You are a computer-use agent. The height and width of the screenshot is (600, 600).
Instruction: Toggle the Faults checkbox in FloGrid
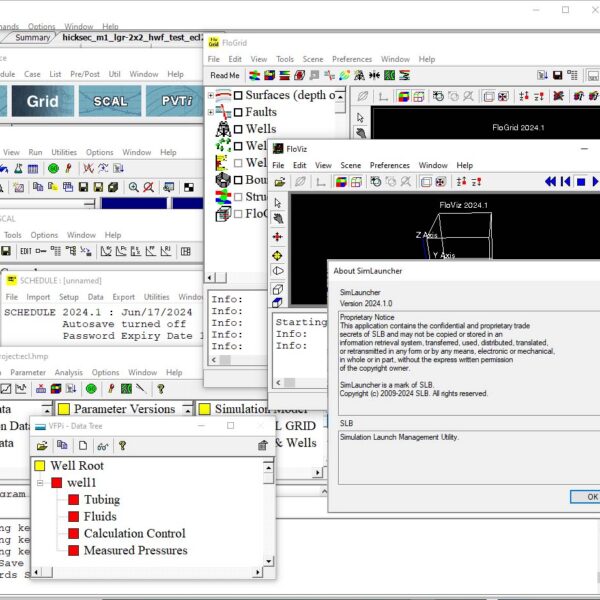click(x=238, y=112)
